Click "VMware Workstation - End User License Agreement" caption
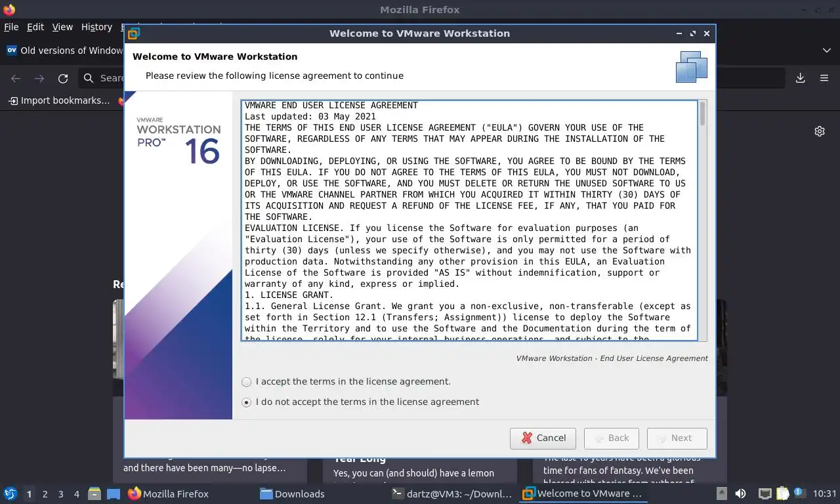Viewport: 840px width, 504px height. click(612, 358)
